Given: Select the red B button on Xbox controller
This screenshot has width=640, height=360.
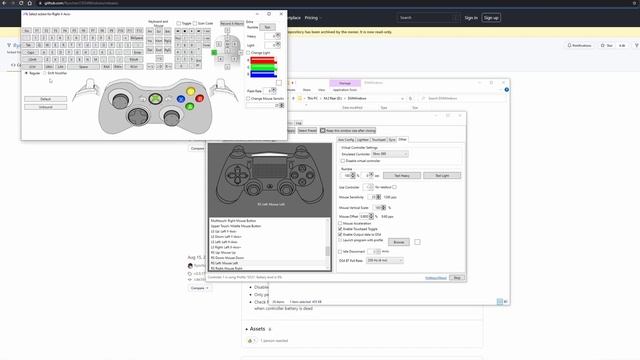Looking at the screenshot, I should pos(200,98).
